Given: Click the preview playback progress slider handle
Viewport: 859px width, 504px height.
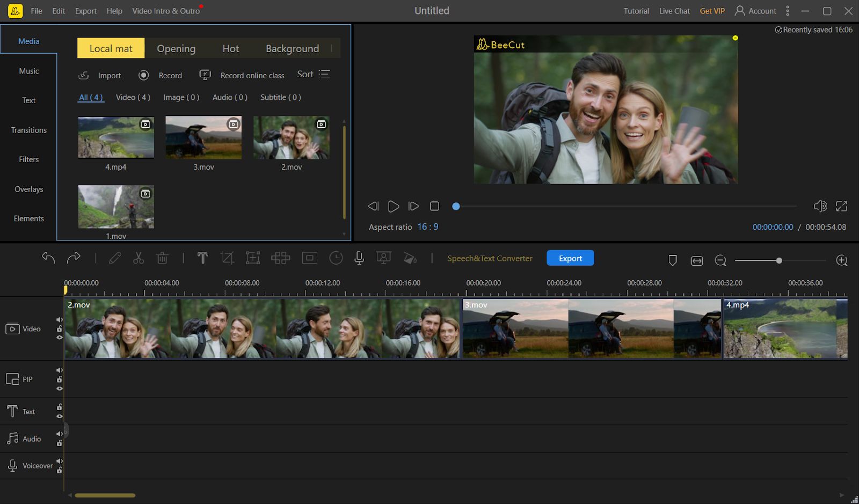Looking at the screenshot, I should [456, 206].
